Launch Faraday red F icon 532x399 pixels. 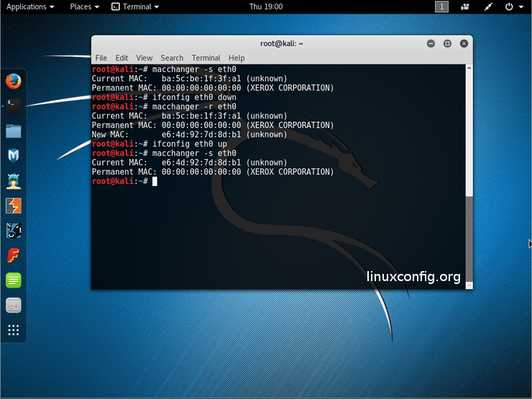tap(14, 255)
